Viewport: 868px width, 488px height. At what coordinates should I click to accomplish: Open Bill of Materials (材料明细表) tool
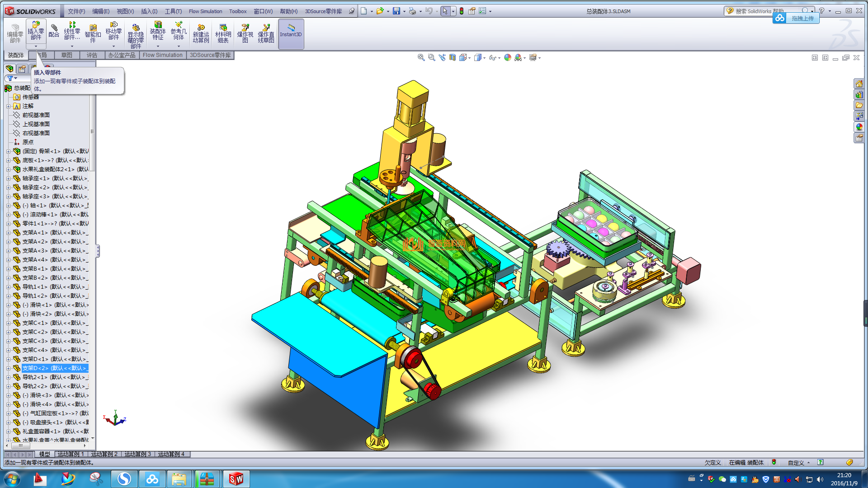click(223, 33)
